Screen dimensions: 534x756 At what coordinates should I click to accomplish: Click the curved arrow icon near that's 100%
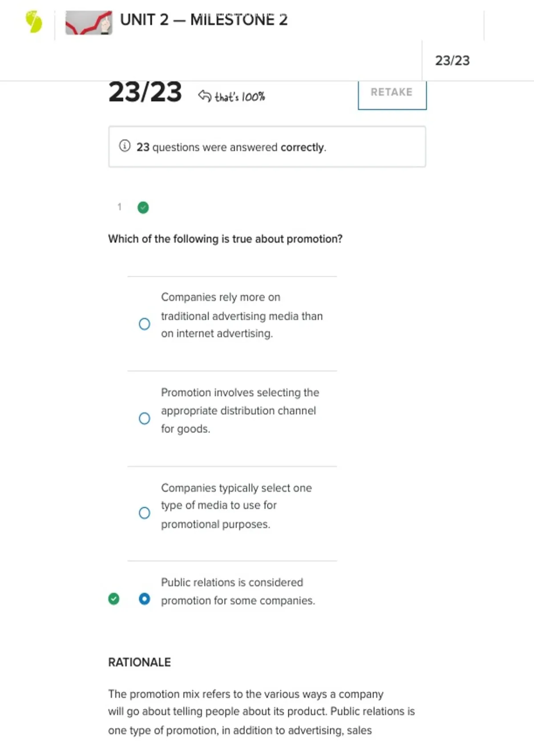pyautogui.click(x=205, y=96)
